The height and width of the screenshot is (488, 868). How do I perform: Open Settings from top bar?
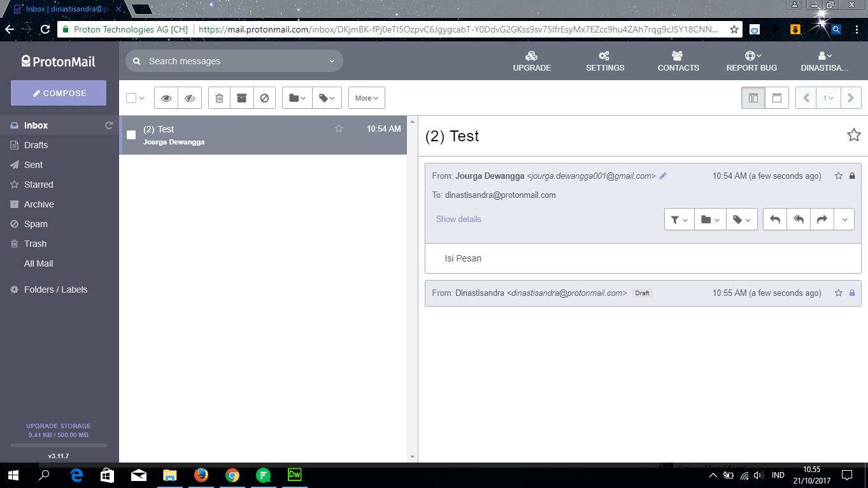[x=605, y=61]
